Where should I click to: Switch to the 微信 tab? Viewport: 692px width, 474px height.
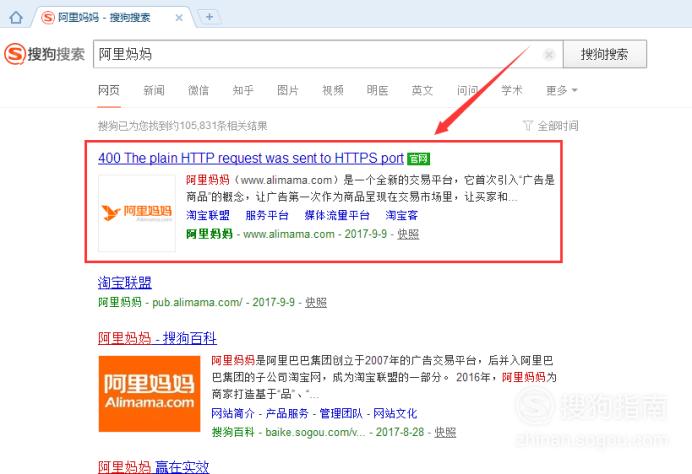199,90
